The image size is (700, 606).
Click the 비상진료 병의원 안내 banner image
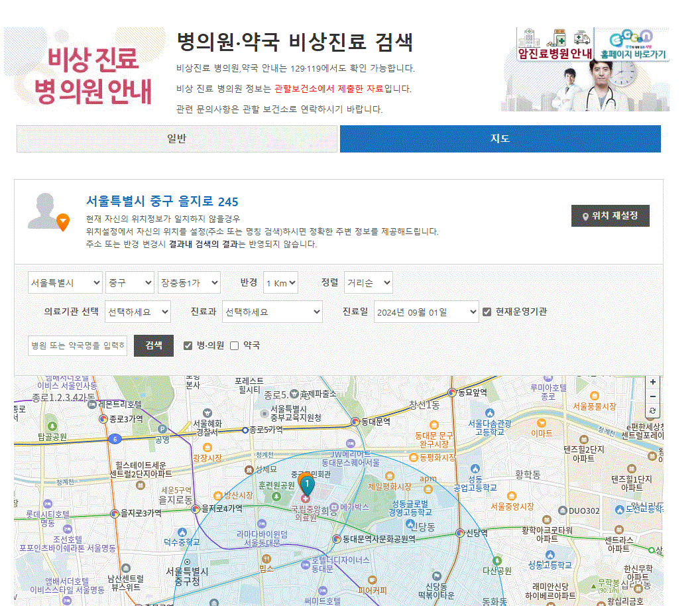pyautogui.click(x=85, y=70)
